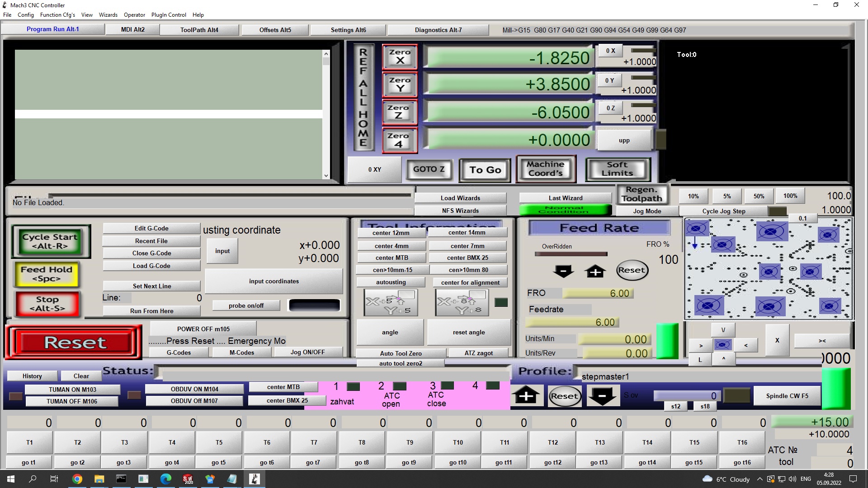Toggle Soft Limits
The image size is (868, 488).
pyautogui.click(x=618, y=169)
